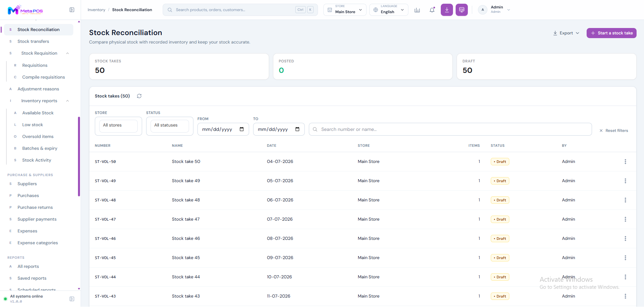Open the All stores filter dropdown
Viewport: 644px width, 307px height.
point(118,126)
